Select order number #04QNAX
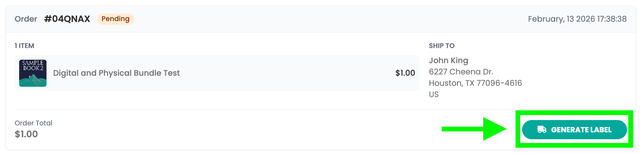Screen dimensions: 644x154 tap(67, 19)
